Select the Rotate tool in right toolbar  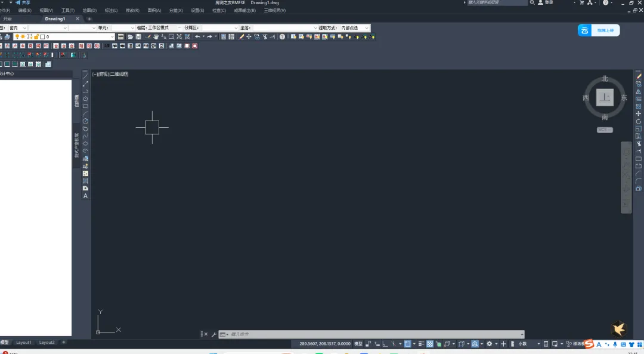pos(638,121)
